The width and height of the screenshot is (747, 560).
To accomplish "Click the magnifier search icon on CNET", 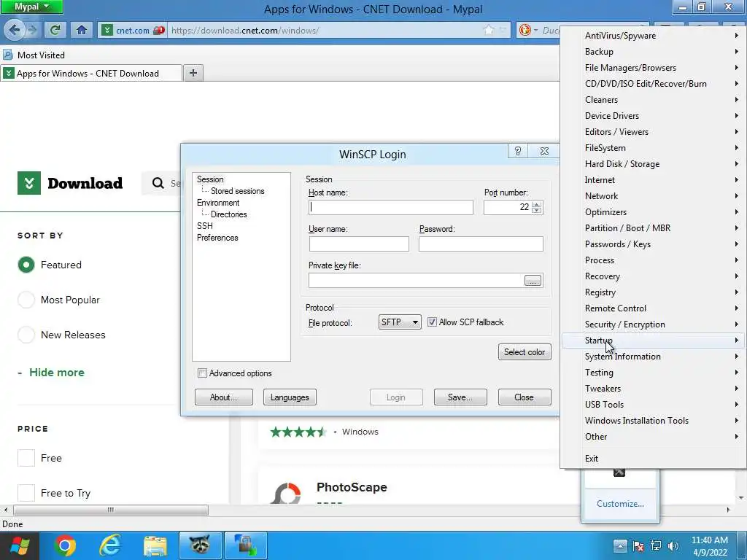I will point(158,183).
